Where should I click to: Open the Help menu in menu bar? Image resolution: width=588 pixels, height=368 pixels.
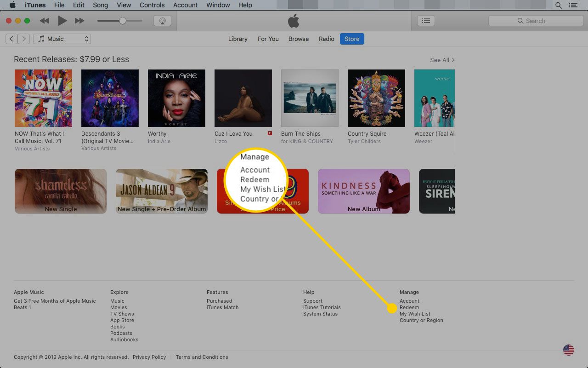coord(245,5)
